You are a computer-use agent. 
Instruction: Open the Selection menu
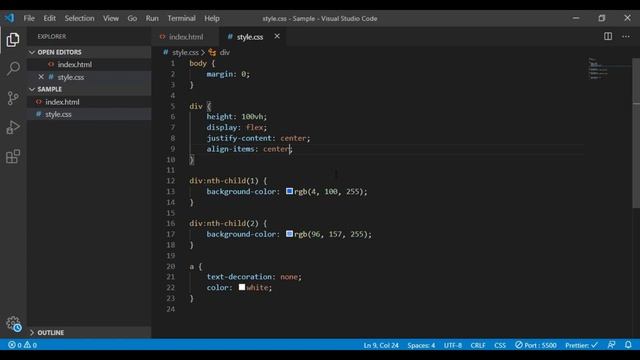pos(79,18)
